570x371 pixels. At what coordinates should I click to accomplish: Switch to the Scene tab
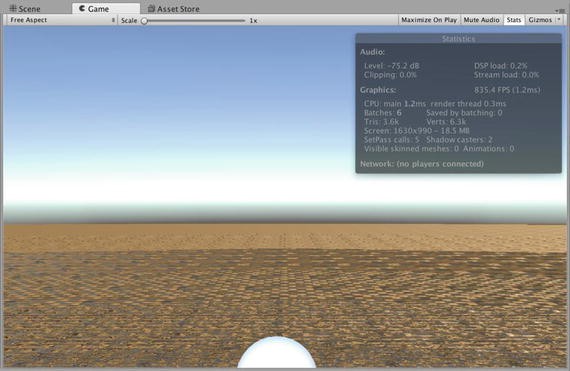pos(25,8)
